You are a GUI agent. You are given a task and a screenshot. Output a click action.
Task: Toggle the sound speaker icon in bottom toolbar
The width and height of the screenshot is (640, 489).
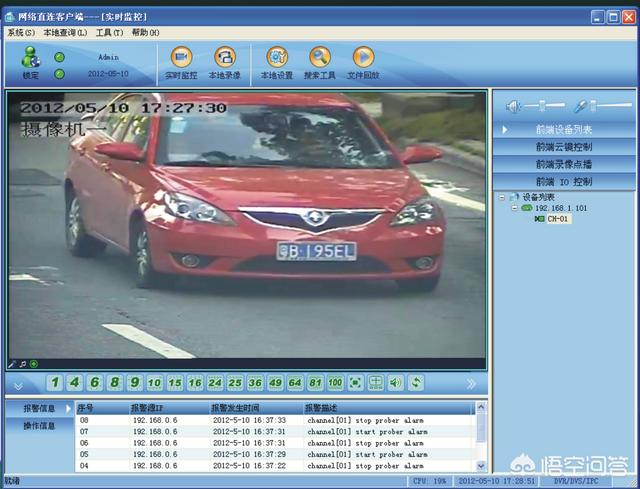pyautogui.click(x=395, y=383)
